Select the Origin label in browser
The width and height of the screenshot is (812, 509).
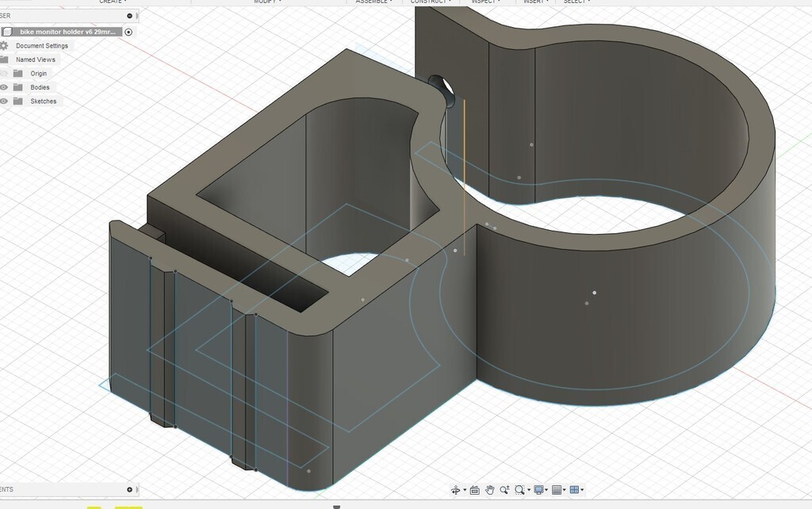38,74
